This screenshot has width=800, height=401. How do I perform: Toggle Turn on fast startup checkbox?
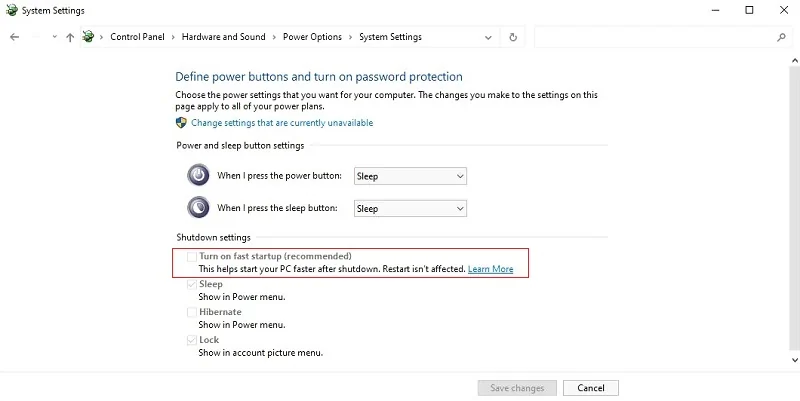[191, 257]
